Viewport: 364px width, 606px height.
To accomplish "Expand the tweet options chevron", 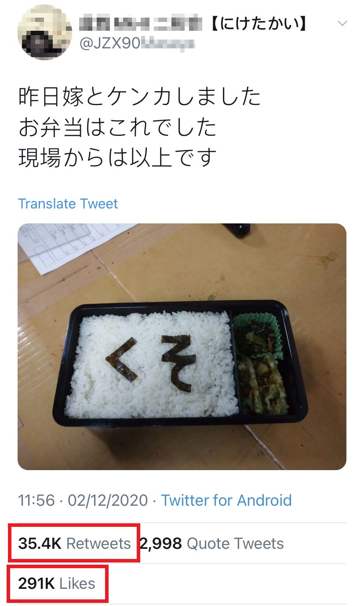I will tap(342, 23).
